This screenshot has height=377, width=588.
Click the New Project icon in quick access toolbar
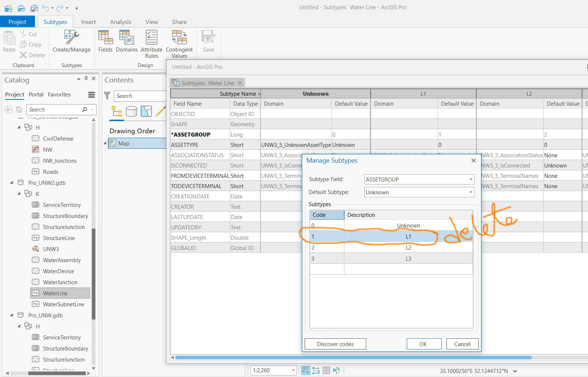point(8,8)
